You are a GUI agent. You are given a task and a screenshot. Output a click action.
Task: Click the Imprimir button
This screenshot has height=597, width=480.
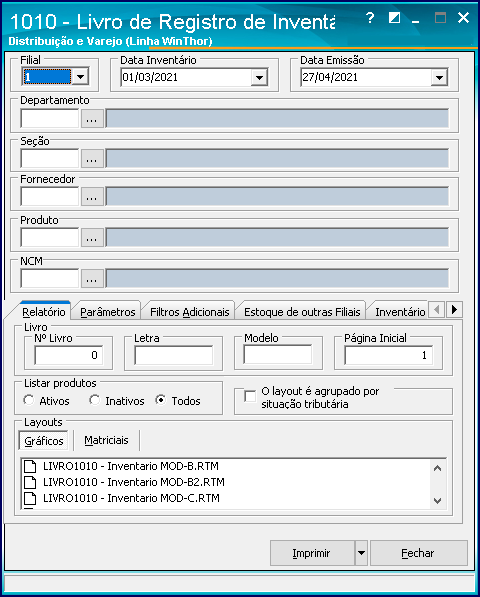point(312,553)
